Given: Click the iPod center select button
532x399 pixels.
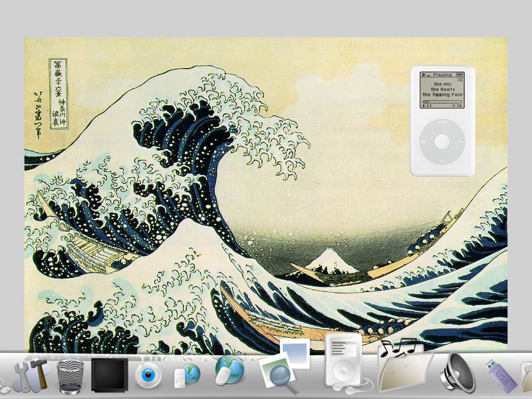Looking at the screenshot, I should 442,142.
